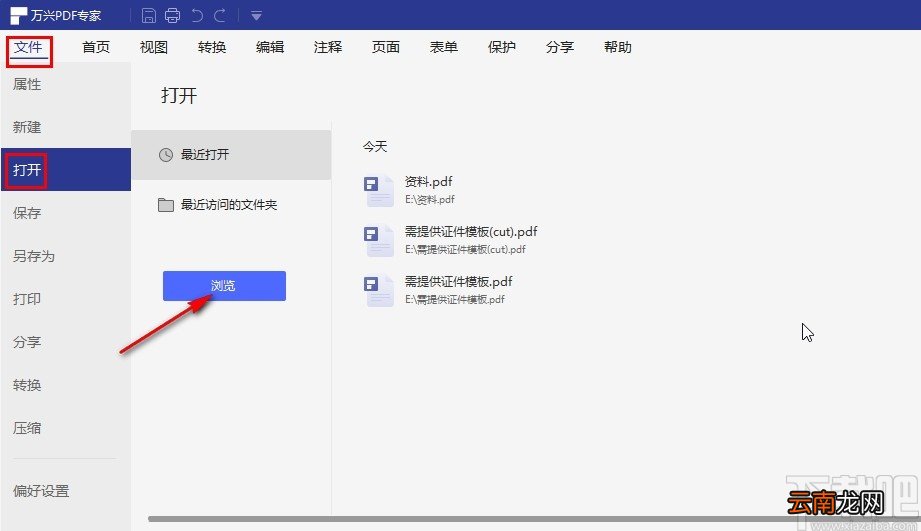Open the recent file 资料.pdf

pyautogui.click(x=429, y=182)
